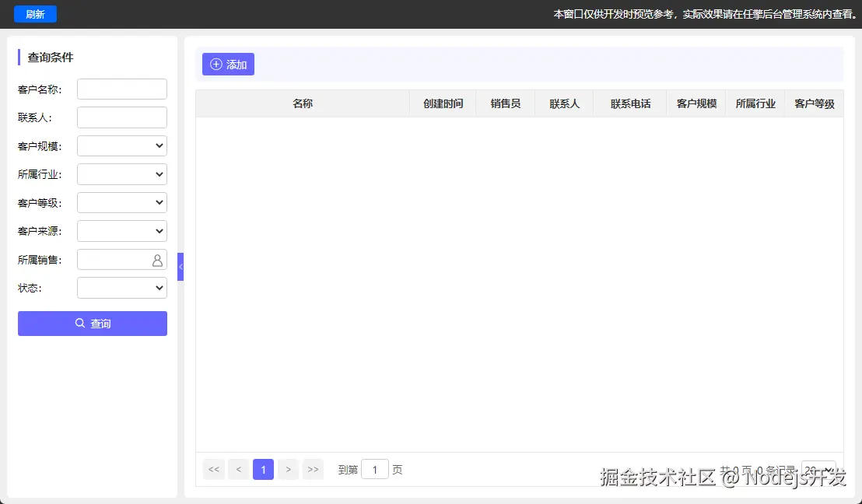Click the plus icon on 添加 button
Viewport: 862px width, 504px height.
coord(215,65)
